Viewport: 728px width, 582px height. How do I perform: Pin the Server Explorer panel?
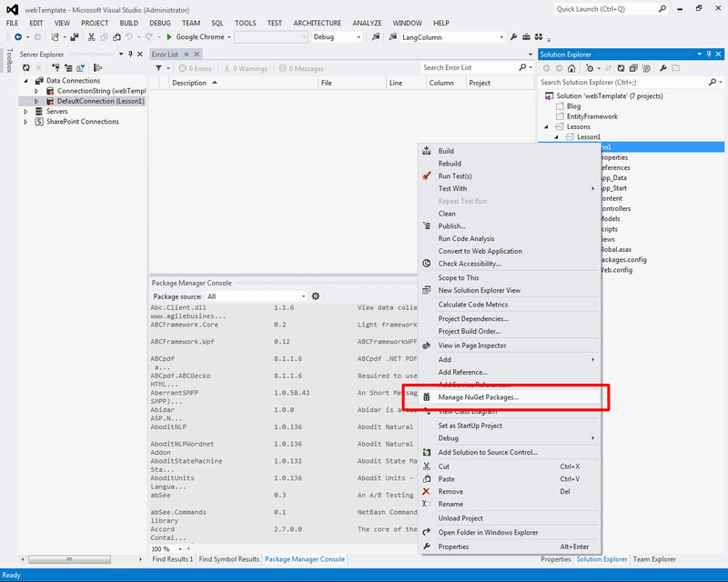click(x=130, y=55)
